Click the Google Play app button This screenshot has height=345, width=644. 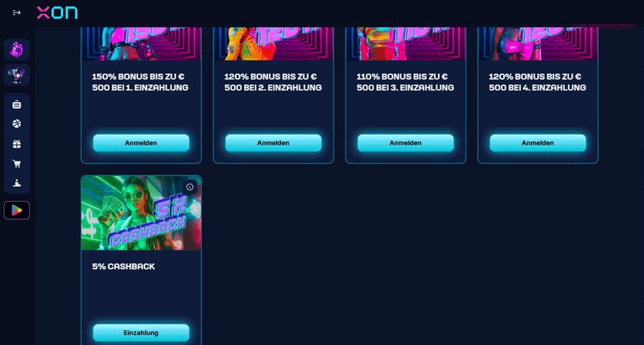point(17,210)
